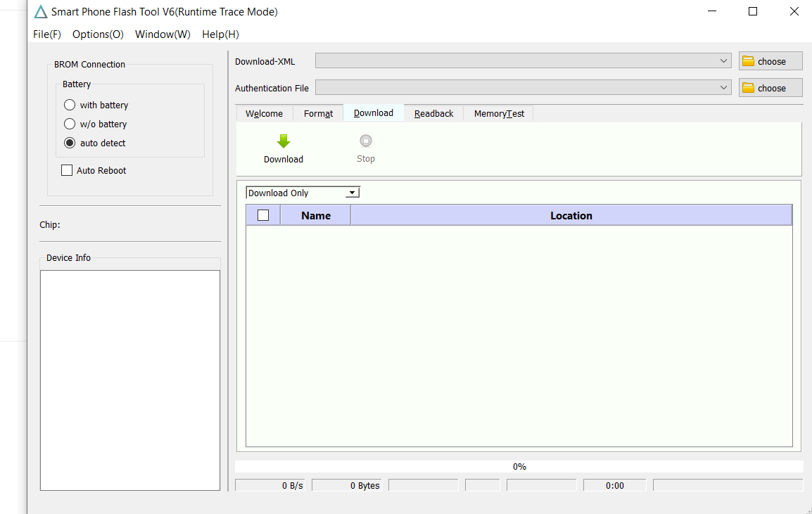
Task: Click the folder icon beside Authentication File choose
Action: 748,88
